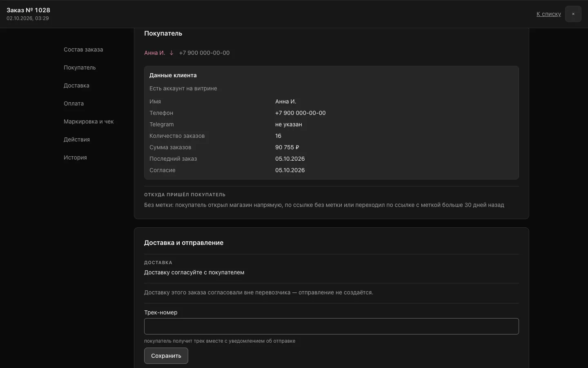
Task: Select the "Последний заказ" date value
Action: tap(290, 159)
